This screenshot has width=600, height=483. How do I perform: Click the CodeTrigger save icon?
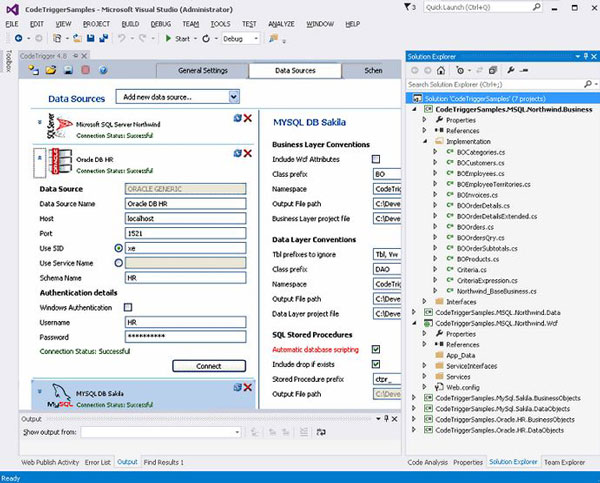[x=68, y=71]
